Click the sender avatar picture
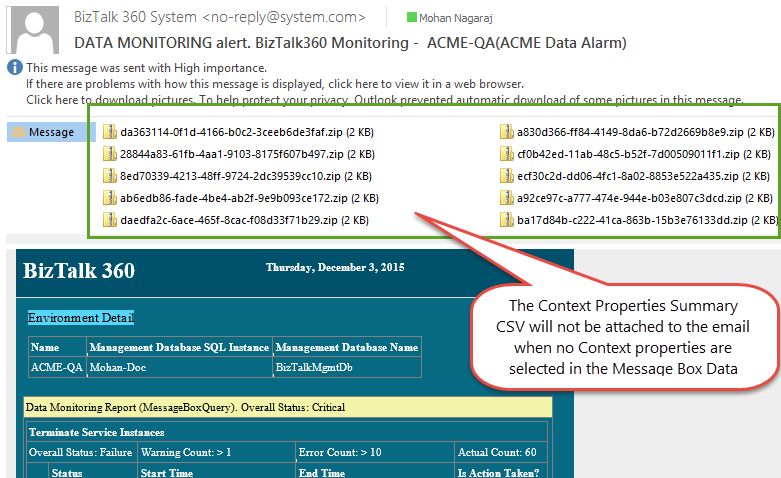The width and height of the screenshot is (781, 478). click(32, 29)
